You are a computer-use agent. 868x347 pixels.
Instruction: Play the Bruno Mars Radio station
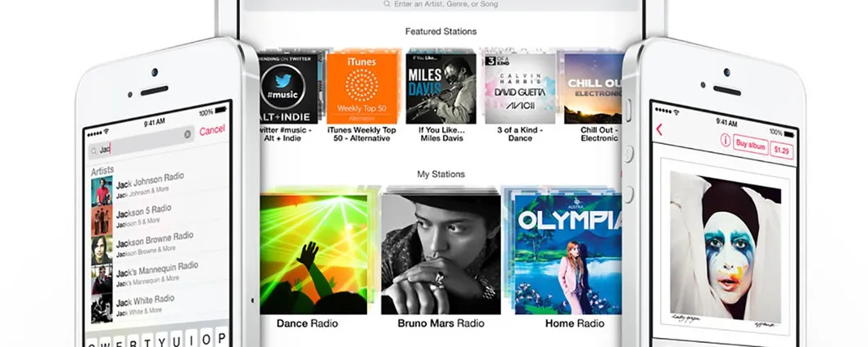pos(441,255)
